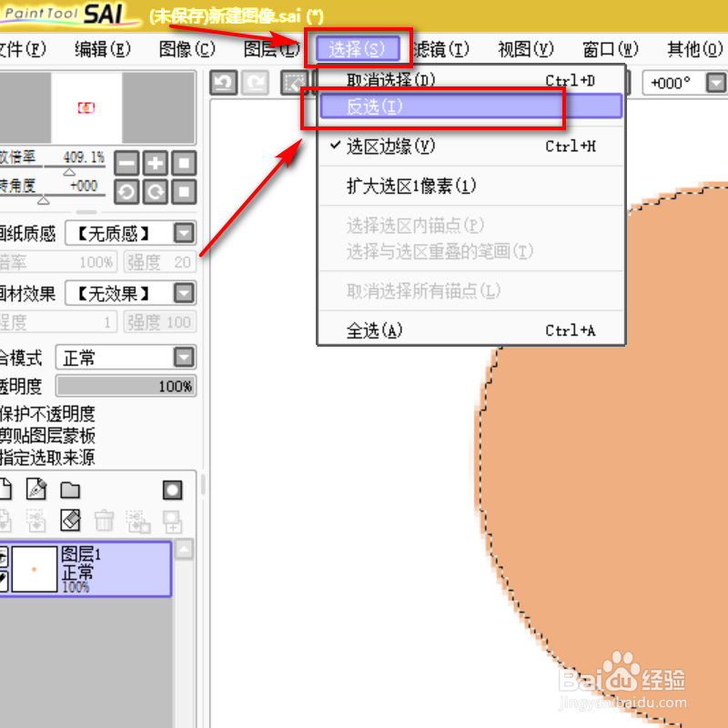Viewport: 728px width, 728px height.
Task: Click the deselect icon in the toolbar
Action: [294, 83]
